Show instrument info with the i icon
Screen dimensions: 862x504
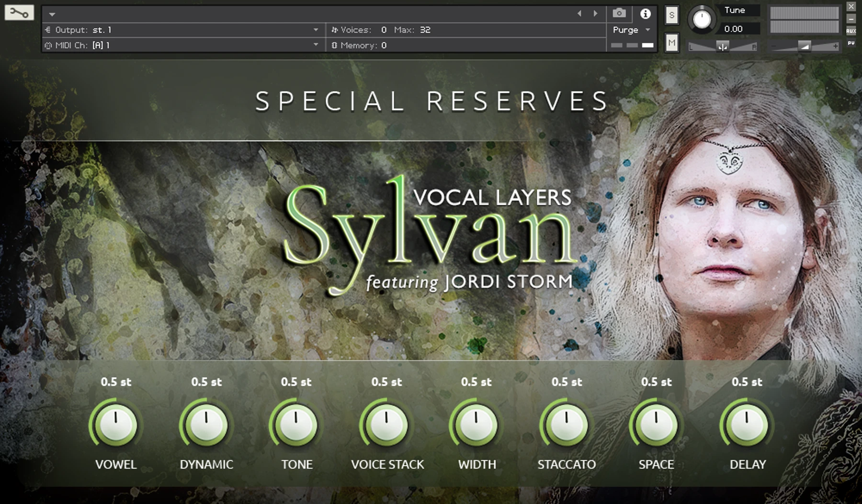[645, 14]
